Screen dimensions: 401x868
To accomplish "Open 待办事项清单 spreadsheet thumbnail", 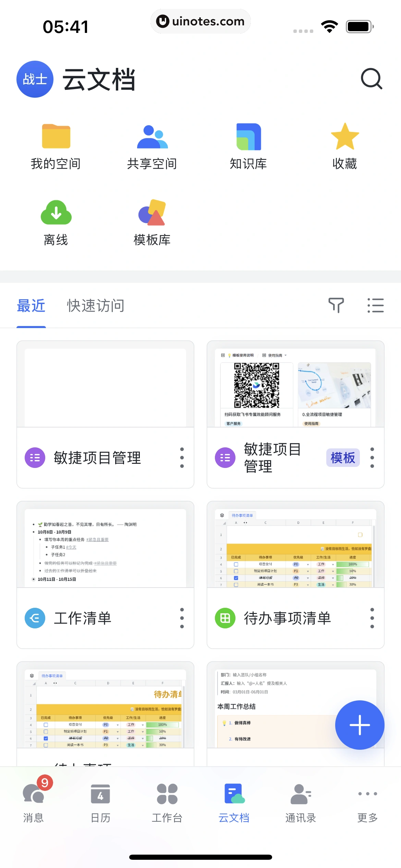I will pyautogui.click(x=295, y=544).
